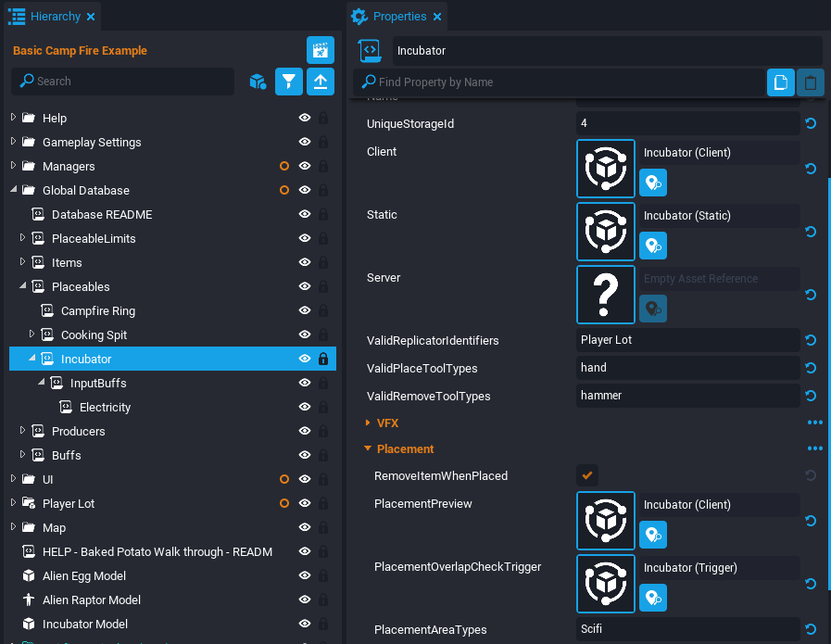This screenshot has width=831, height=644.
Task: Click the locate icon under Incubator (Client) asset
Action: [x=653, y=183]
